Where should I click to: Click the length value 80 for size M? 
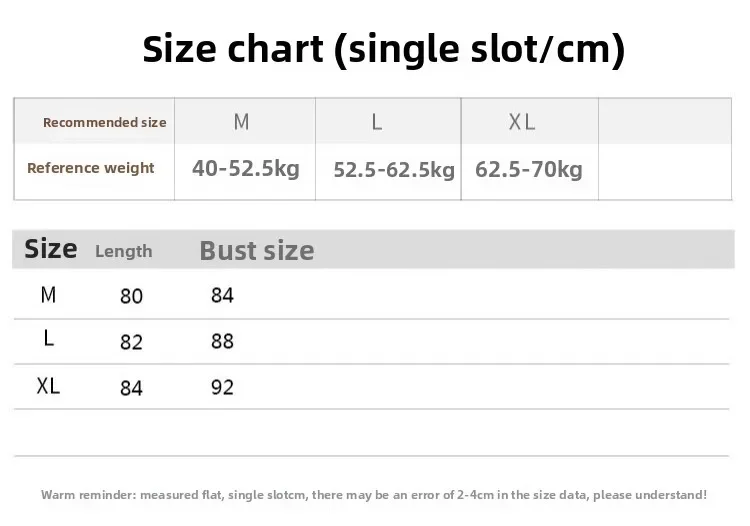(131, 296)
